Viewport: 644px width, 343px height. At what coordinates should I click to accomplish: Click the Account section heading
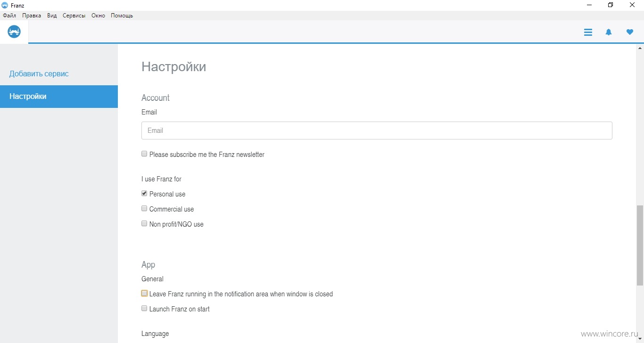pyautogui.click(x=156, y=98)
